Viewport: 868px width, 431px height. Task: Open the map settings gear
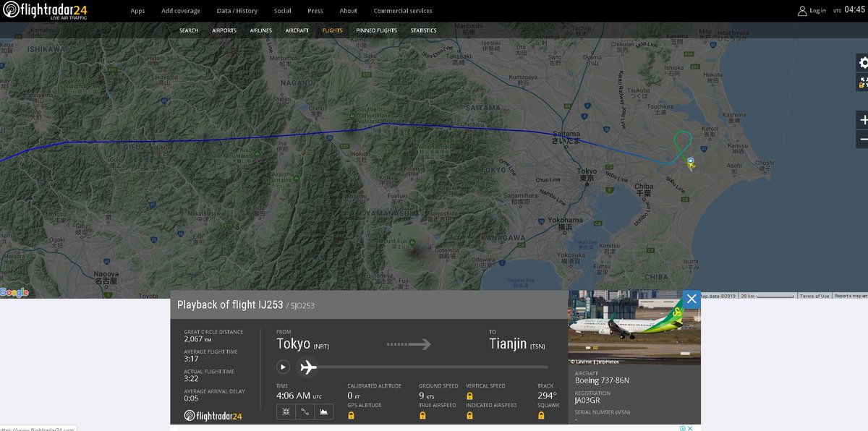863,63
